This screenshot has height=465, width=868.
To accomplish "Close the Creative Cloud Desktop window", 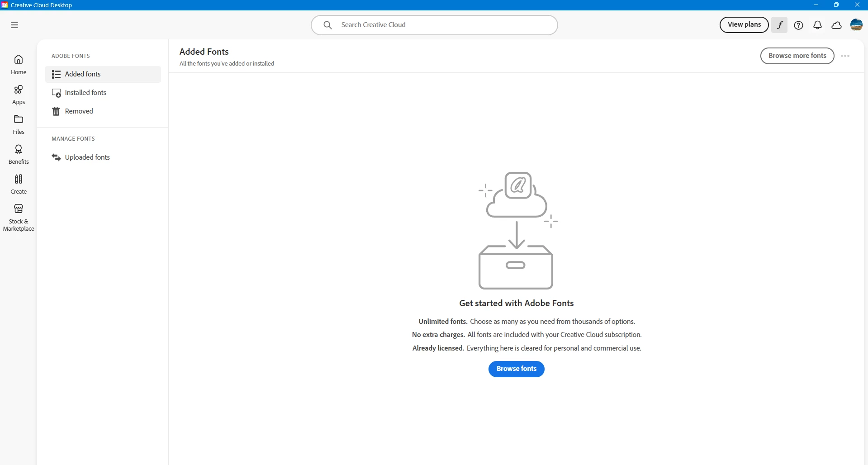I will [857, 5].
